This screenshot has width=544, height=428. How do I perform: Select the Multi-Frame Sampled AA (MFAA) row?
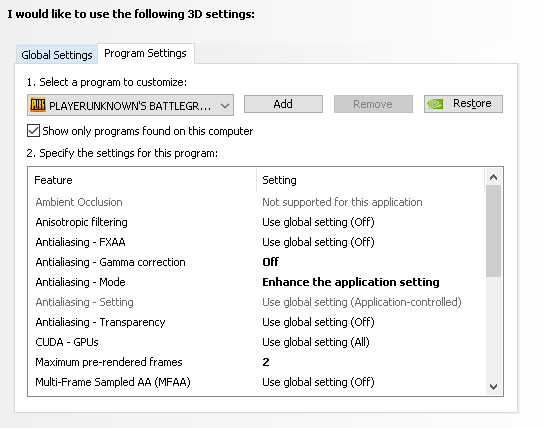[256, 382]
